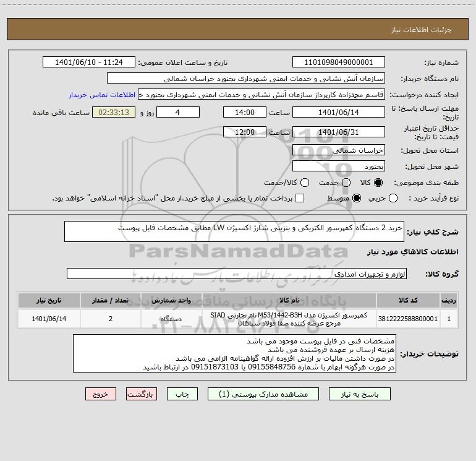Click the delivery province field خراسان شمالی
Image resolution: width=476 pixels, height=461 pixels.
[x=339, y=150]
